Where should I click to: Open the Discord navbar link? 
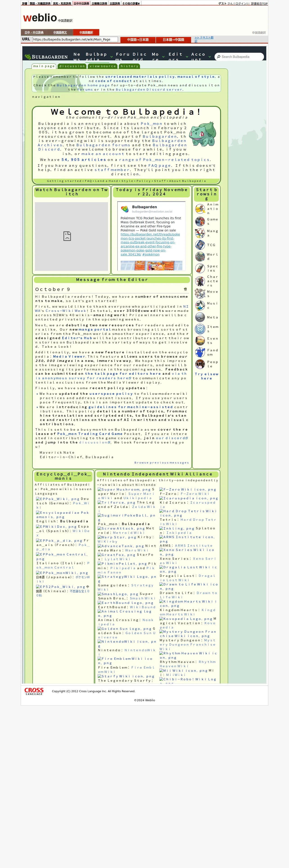pos(139,57)
